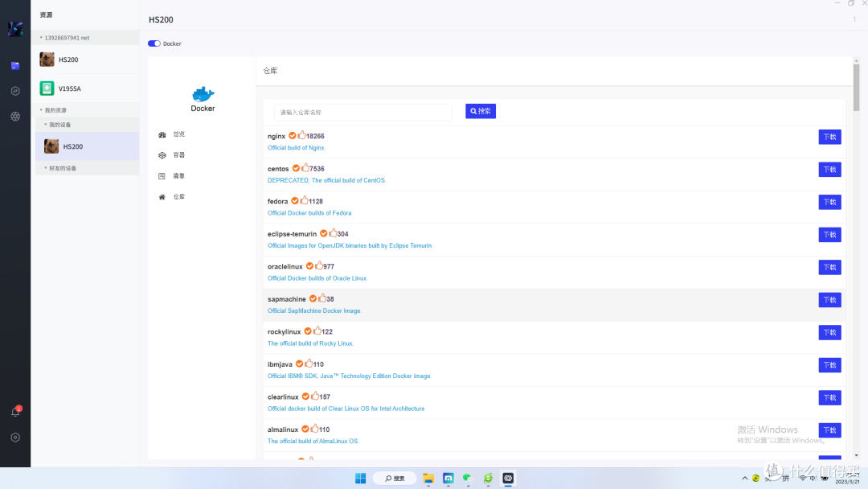Click 'Official Docker builds of Fedora' description
The height and width of the screenshot is (489, 868).
(309, 213)
